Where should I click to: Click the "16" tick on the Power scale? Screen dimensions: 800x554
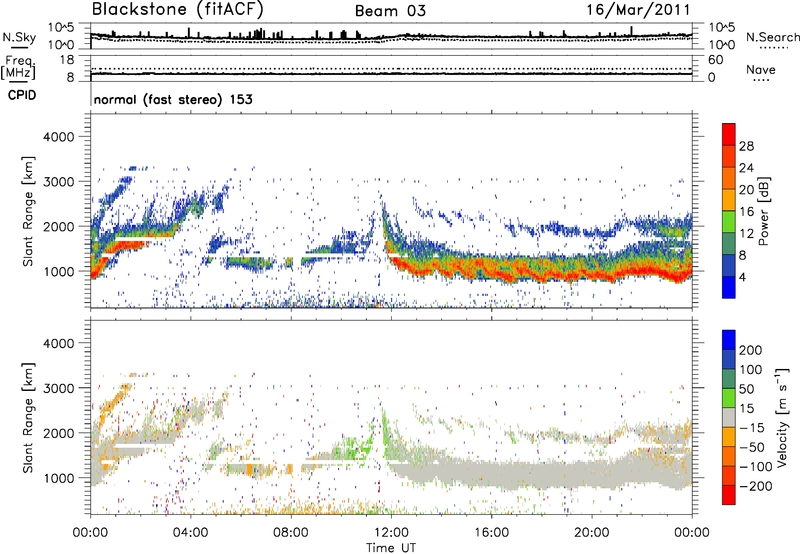pos(746,212)
